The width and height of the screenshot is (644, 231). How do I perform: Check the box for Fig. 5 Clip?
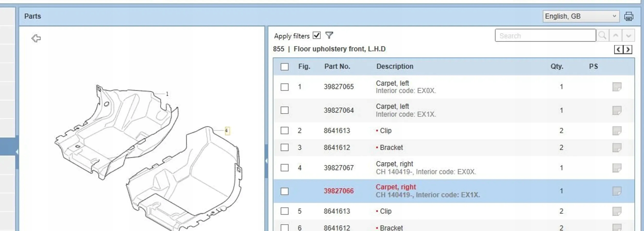tap(285, 211)
